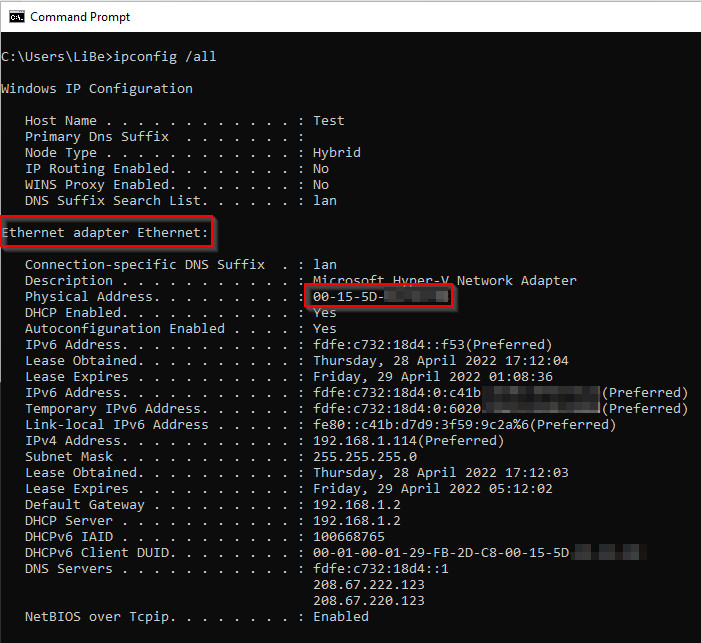Image resolution: width=701 pixels, height=643 pixels.
Task: Click the Link-local IPv6 address value
Action: pos(464,424)
